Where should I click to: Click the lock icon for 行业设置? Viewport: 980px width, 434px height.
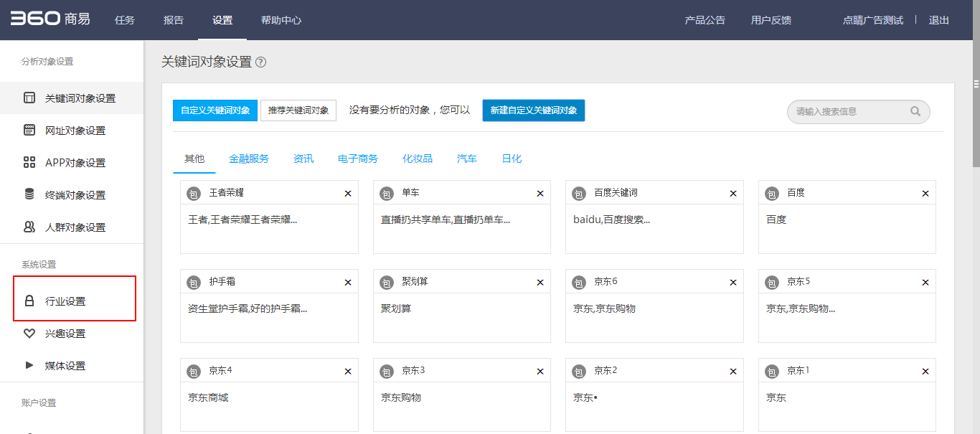tap(29, 301)
